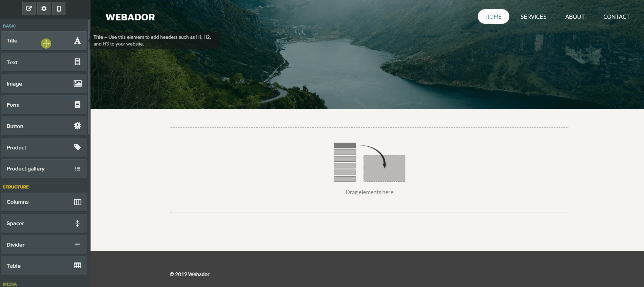Select the Spacer structure label

[15, 223]
